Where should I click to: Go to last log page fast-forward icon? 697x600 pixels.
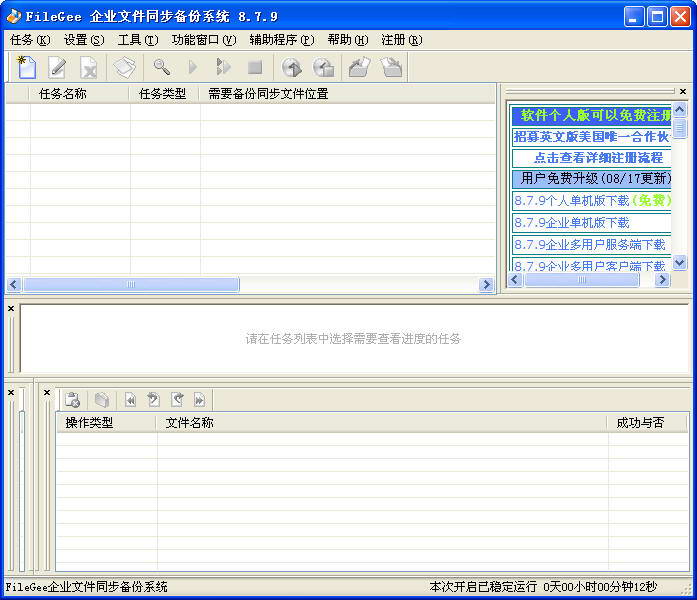pyautogui.click(x=199, y=400)
